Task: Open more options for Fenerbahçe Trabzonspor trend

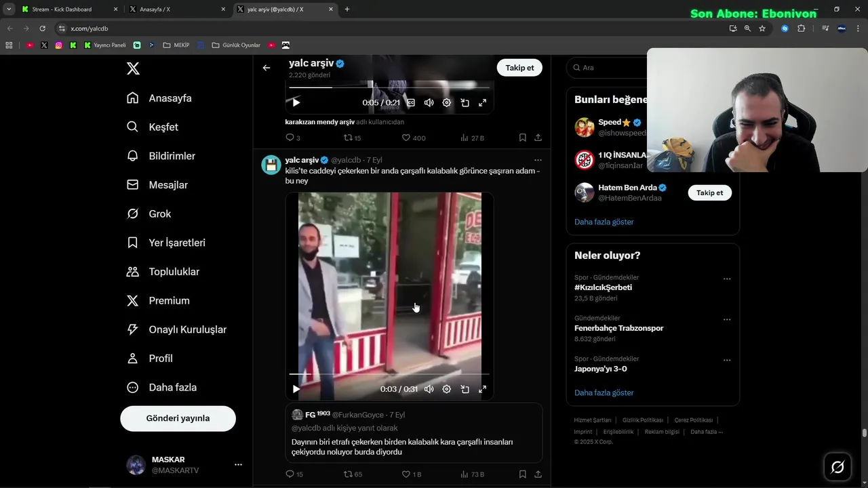Action: tap(727, 320)
